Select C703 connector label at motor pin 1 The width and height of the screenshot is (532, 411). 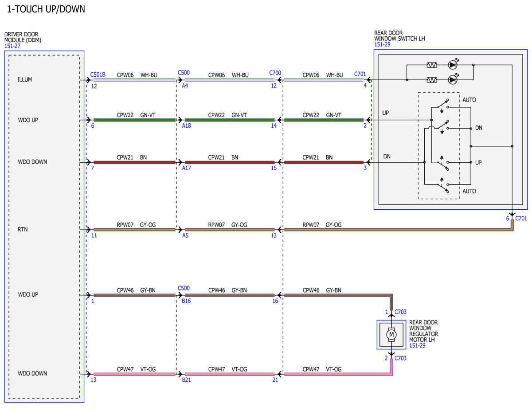pos(401,312)
